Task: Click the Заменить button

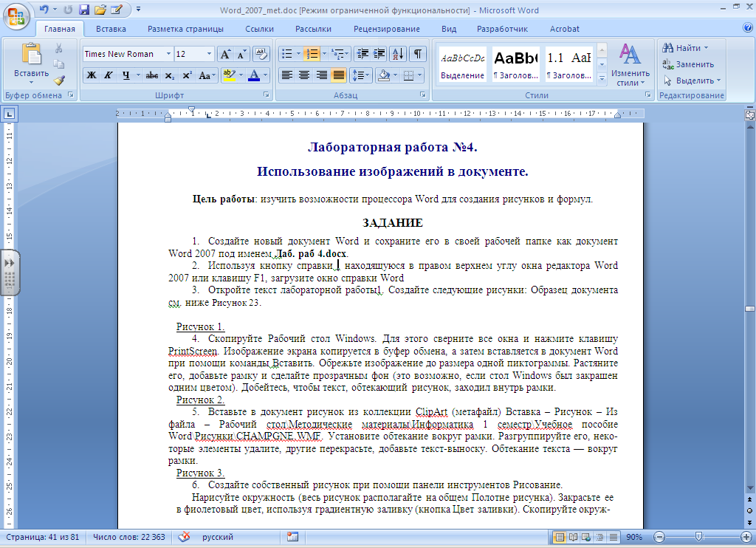Action: click(688, 64)
